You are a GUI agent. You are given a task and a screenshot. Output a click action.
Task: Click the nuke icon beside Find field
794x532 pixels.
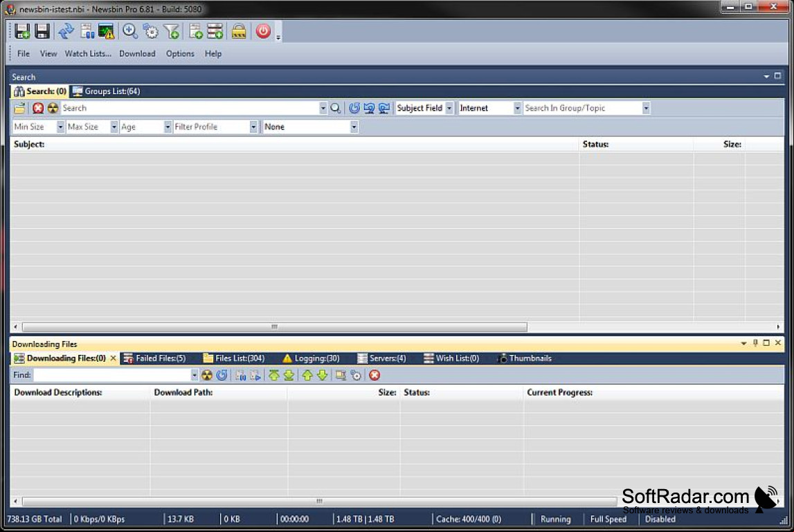pyautogui.click(x=206, y=375)
